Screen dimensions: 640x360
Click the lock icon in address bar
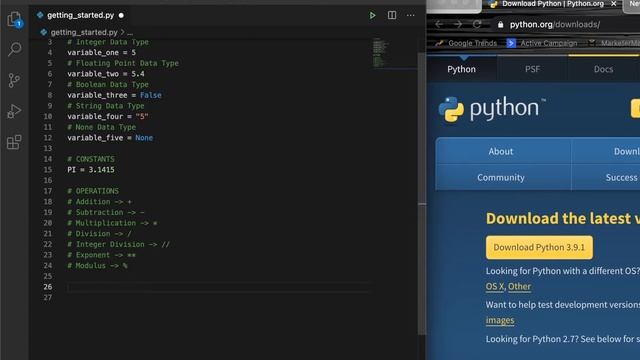[500, 24]
